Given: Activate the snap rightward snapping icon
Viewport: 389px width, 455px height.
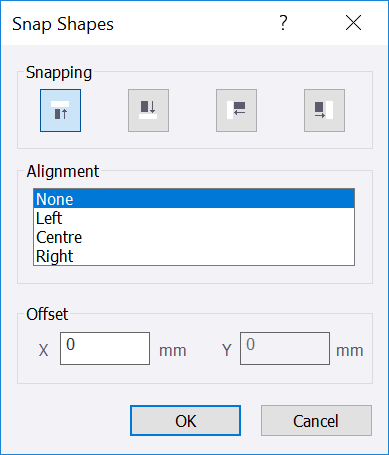Looking at the screenshot, I should 324,110.
